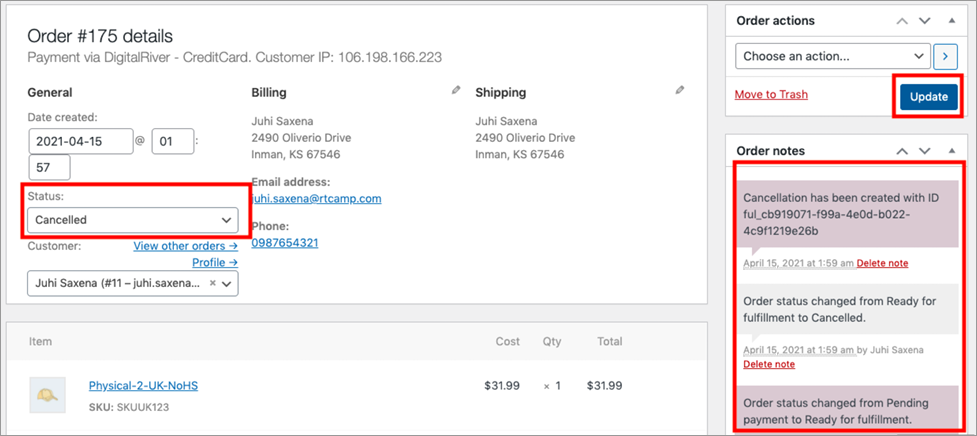Move Order actions panel down
This screenshot has height=436, width=977.
click(x=925, y=21)
